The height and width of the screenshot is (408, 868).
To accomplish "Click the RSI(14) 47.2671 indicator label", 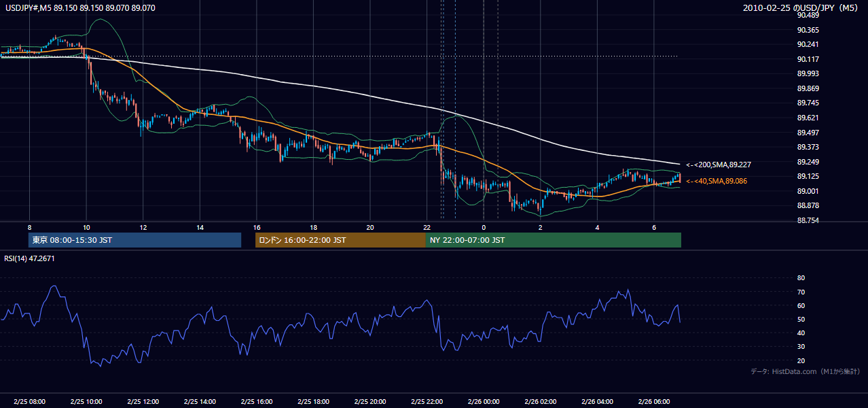I will [30, 258].
